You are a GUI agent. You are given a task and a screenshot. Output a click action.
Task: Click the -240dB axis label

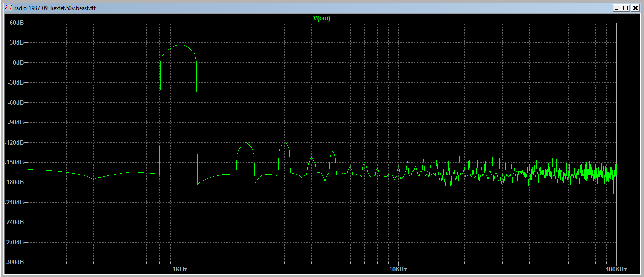14,222
